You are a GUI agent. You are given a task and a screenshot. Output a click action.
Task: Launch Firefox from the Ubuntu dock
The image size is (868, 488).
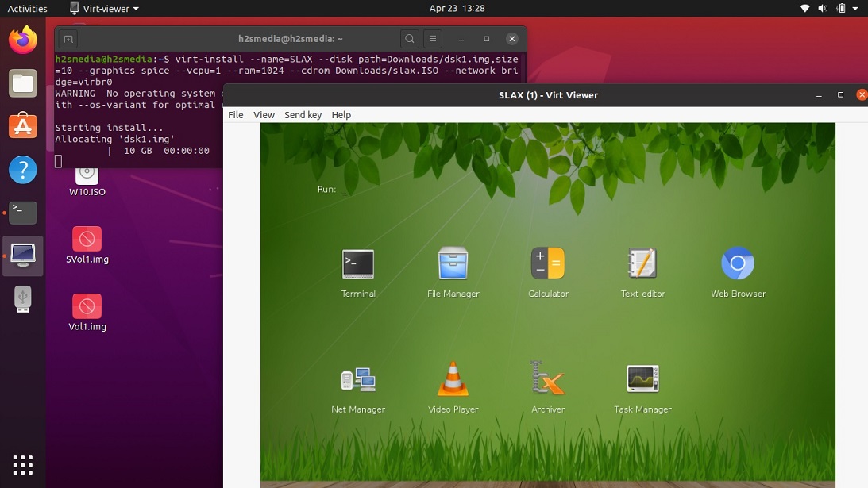pyautogui.click(x=22, y=38)
